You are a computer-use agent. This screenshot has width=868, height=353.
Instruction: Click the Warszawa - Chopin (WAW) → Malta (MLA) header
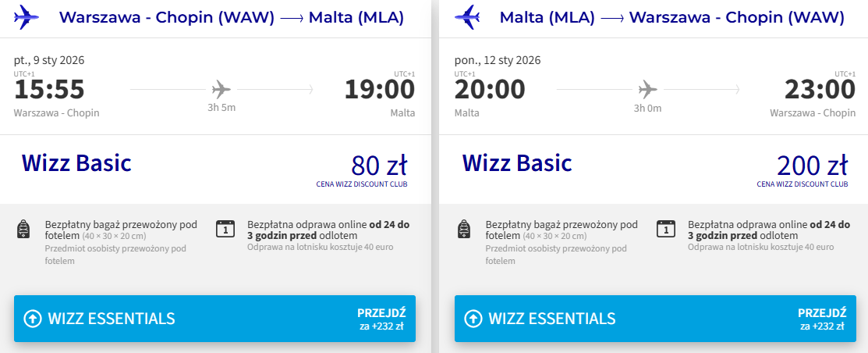(231, 18)
